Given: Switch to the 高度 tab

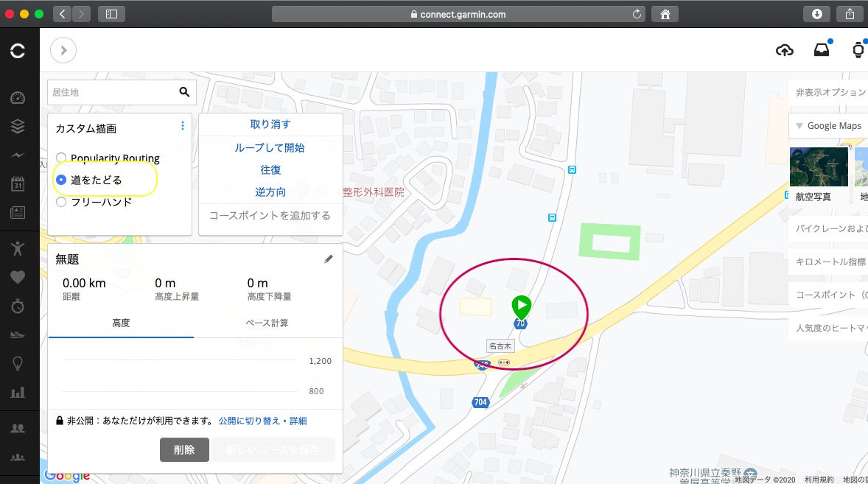Looking at the screenshot, I should point(121,323).
